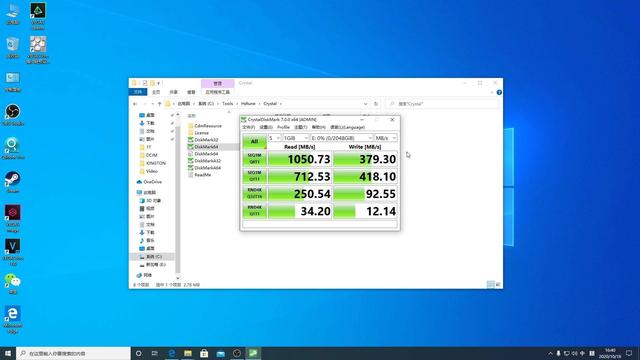Click the 12.14 write result

point(365,211)
